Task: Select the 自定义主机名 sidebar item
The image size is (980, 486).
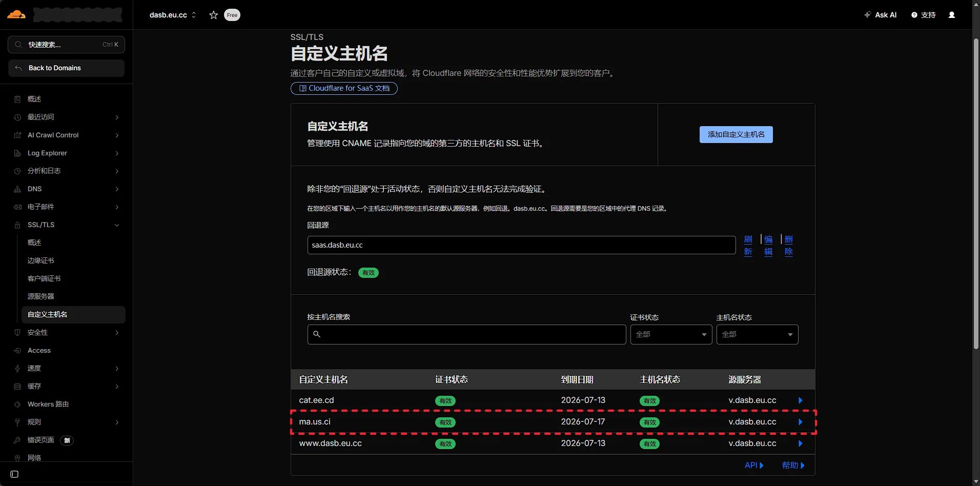Action: point(73,314)
